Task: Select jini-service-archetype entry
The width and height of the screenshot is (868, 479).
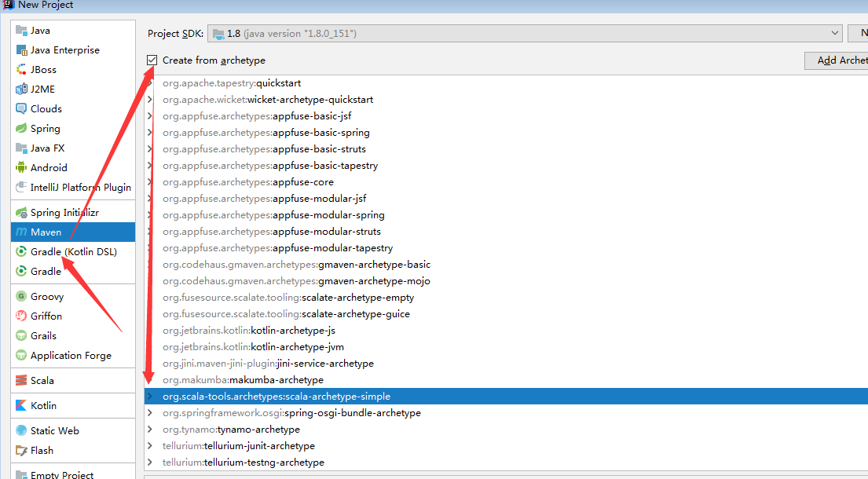Action: tap(268, 364)
